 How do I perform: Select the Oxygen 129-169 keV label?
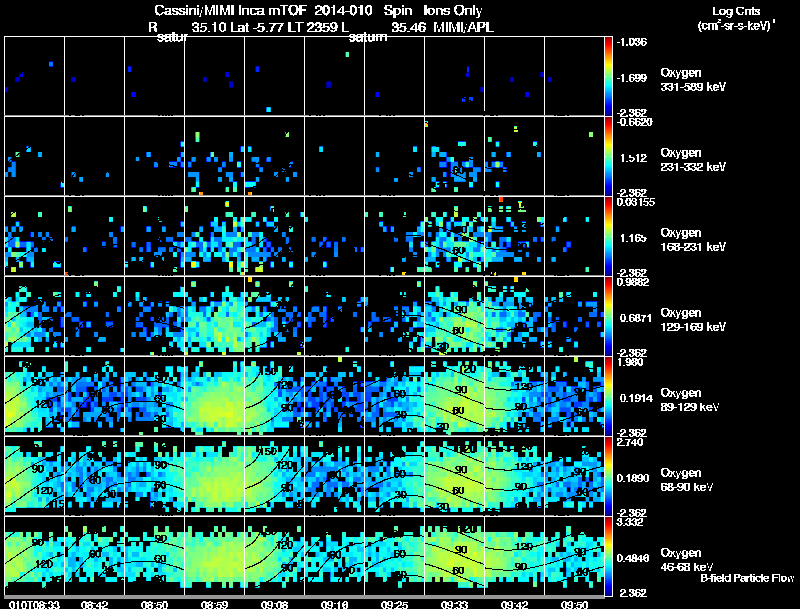pyautogui.click(x=693, y=320)
